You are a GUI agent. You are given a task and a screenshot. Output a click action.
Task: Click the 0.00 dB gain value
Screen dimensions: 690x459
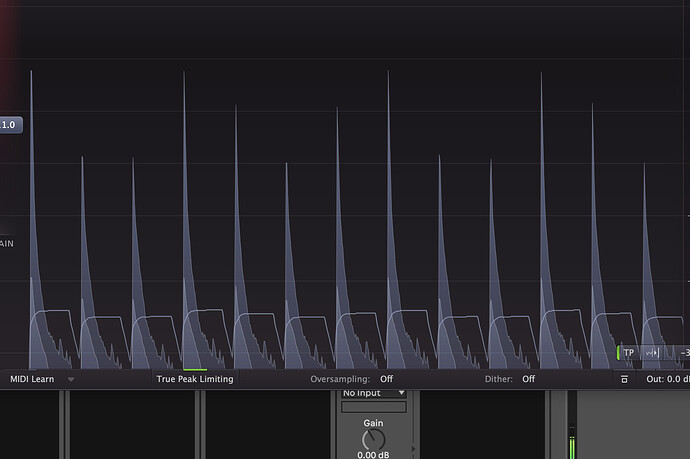point(373,455)
